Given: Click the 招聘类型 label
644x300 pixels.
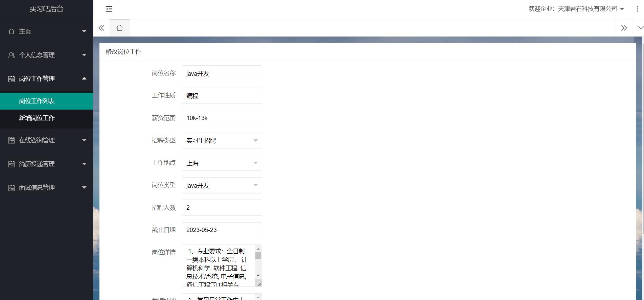Looking at the screenshot, I should (164, 140).
